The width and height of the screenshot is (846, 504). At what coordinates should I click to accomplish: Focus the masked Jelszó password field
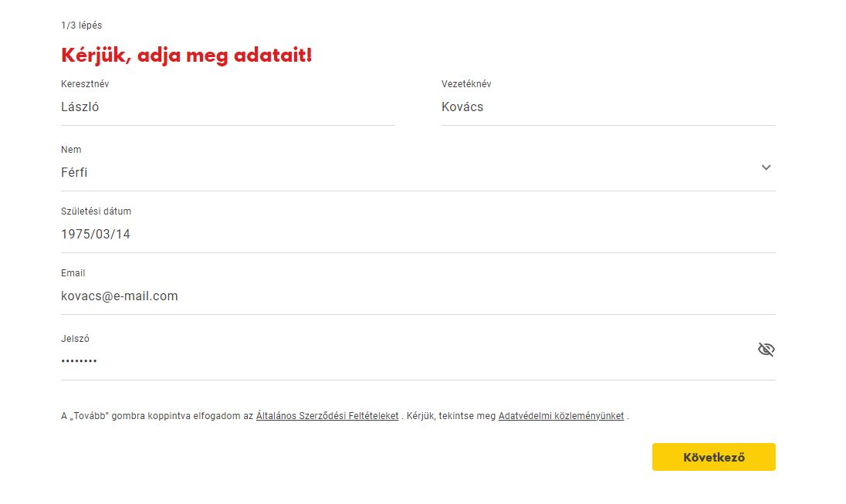401,360
